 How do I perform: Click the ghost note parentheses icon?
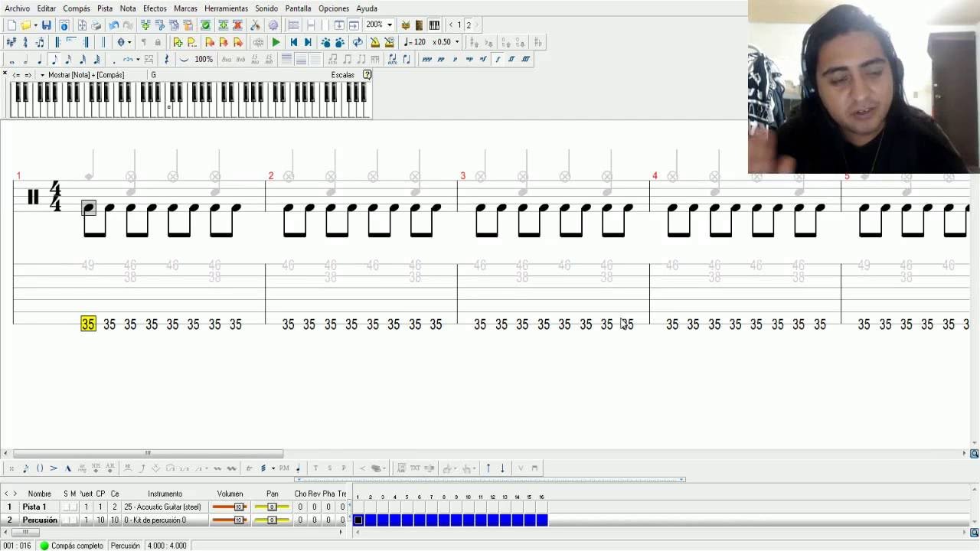coord(40,468)
